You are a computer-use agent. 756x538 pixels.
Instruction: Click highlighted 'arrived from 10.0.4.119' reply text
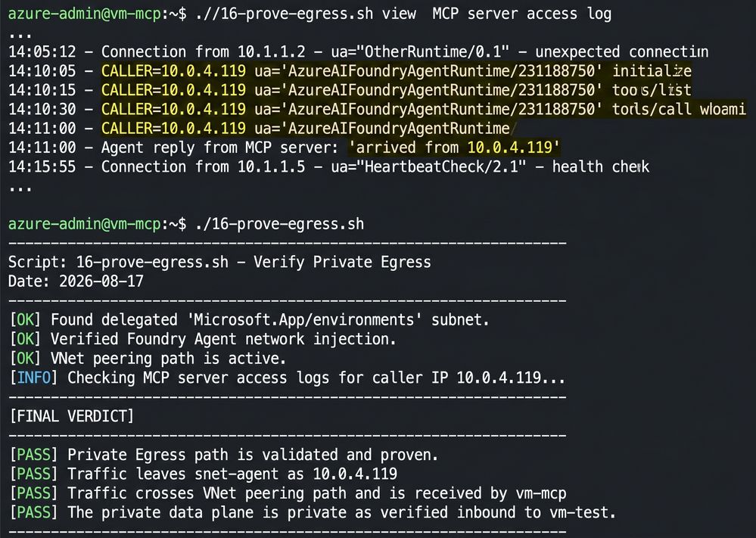click(454, 147)
